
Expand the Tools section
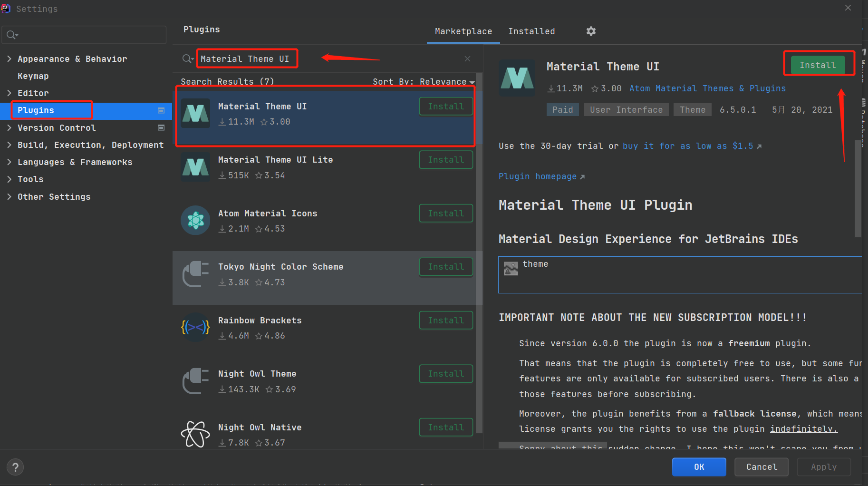coord(9,179)
